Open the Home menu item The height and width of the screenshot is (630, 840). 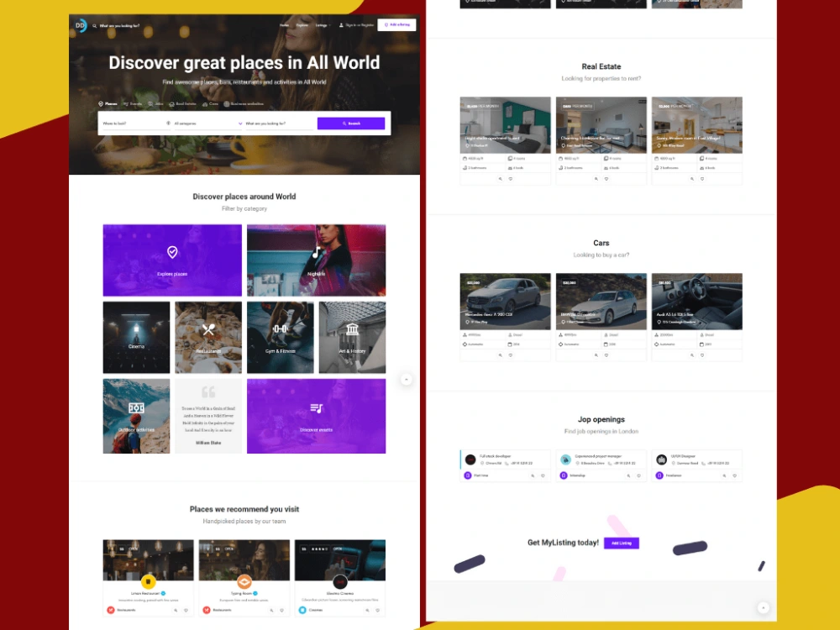coord(284,25)
